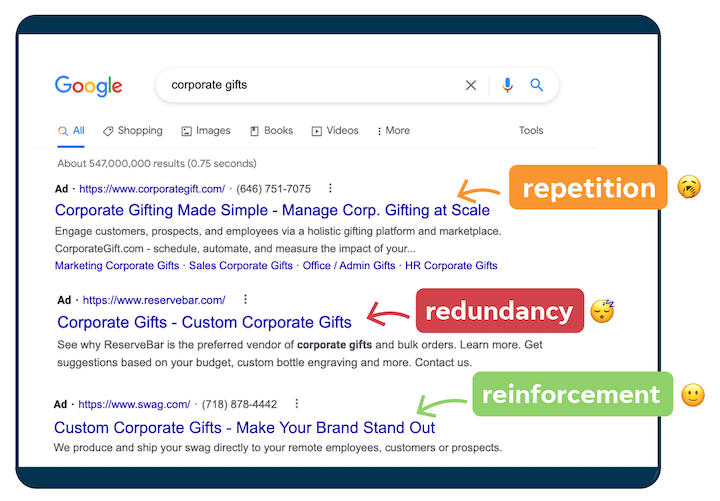
Task: Click the phone number (718) 878-4442
Action: [x=239, y=404]
